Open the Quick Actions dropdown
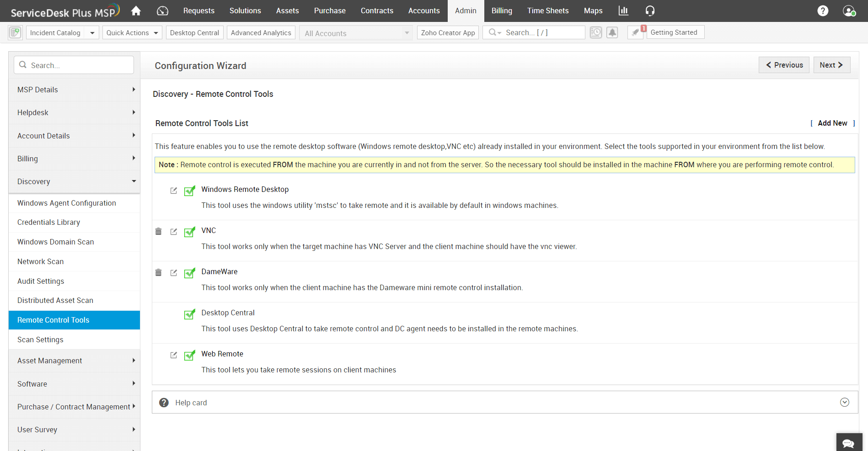The height and width of the screenshot is (451, 868). pyautogui.click(x=132, y=33)
